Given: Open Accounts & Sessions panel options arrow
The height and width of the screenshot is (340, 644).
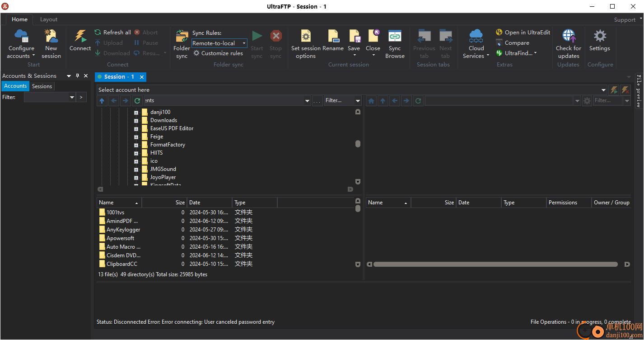Looking at the screenshot, I should click(x=69, y=76).
